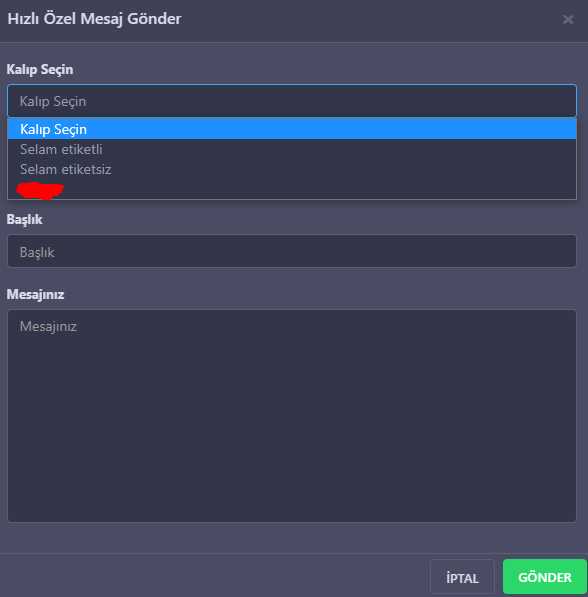Close the Hızlı Özel Mesaj Gönder dialog
588x597 pixels.
point(568,19)
